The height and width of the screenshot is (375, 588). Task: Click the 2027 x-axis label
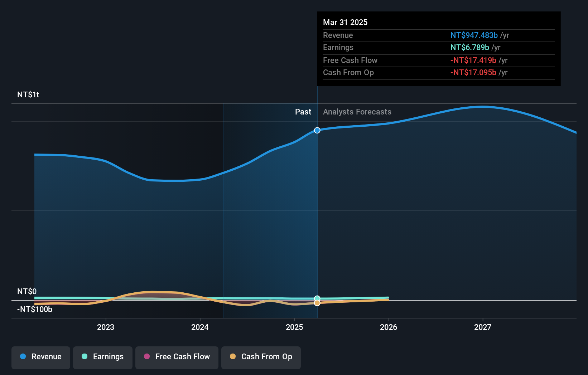483,327
